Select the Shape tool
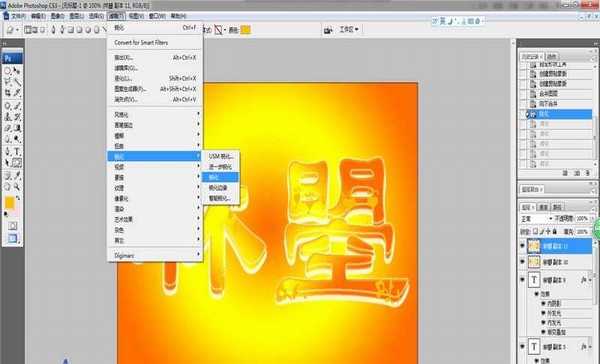This screenshot has width=600, height=364. (17, 163)
